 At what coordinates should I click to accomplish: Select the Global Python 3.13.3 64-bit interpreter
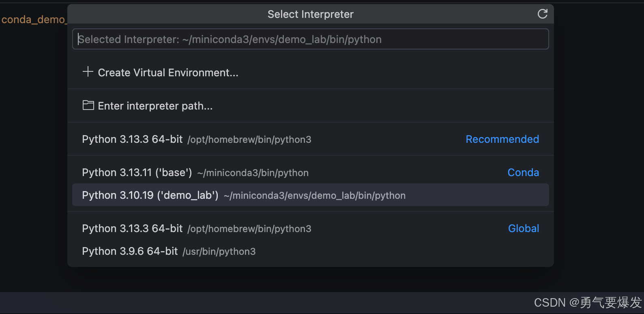click(310, 228)
